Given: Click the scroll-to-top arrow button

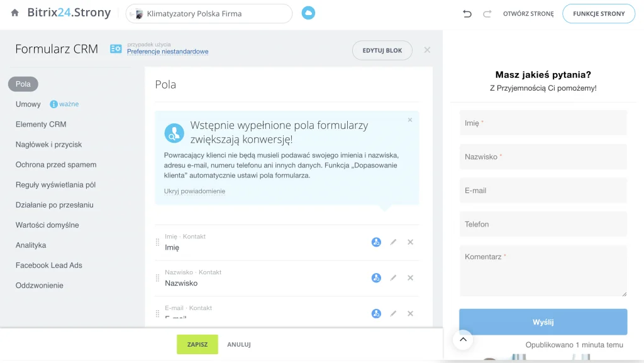Looking at the screenshot, I should click(x=463, y=340).
